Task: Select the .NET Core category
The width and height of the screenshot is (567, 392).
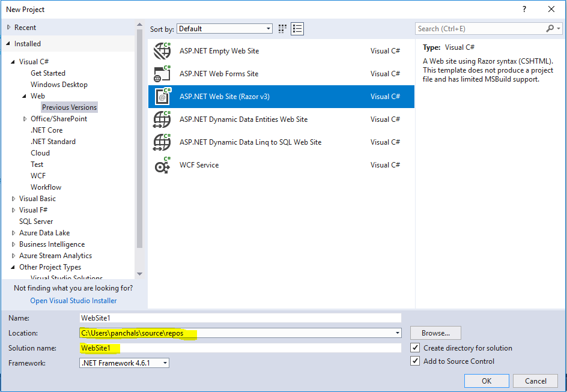Action: pos(46,130)
